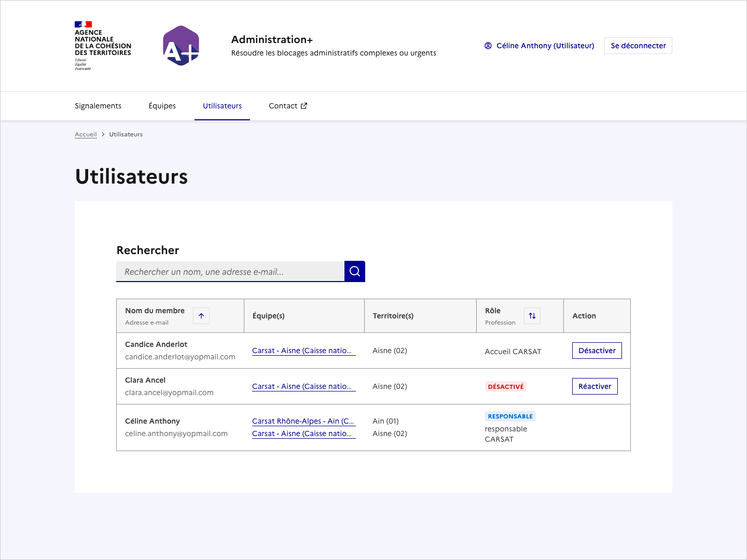Open the Équipes tab
The width and height of the screenshot is (747, 560).
(162, 106)
